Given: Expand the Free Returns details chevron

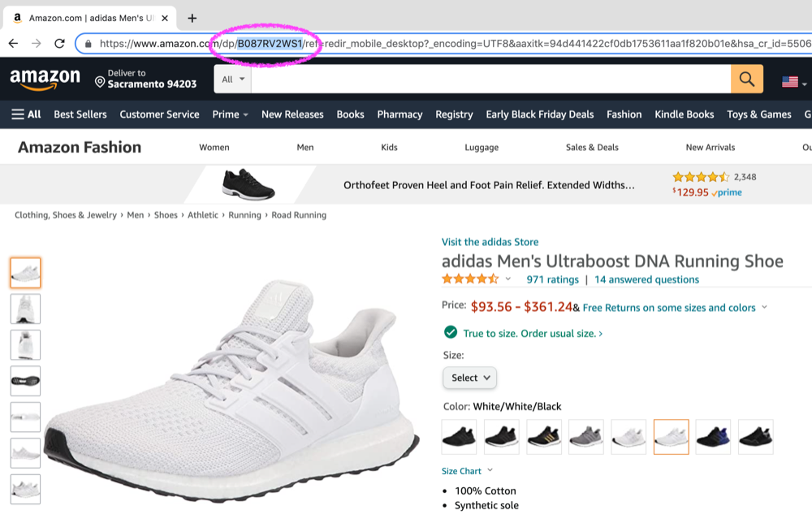Looking at the screenshot, I should tap(764, 308).
